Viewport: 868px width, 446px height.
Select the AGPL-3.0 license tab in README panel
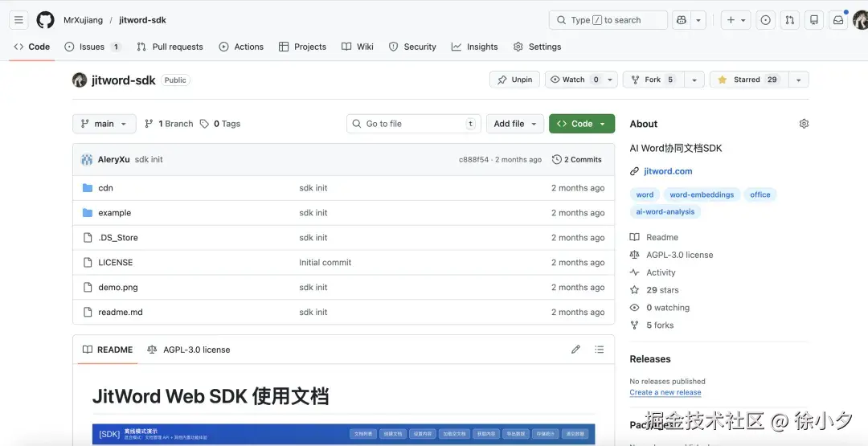[189, 349]
